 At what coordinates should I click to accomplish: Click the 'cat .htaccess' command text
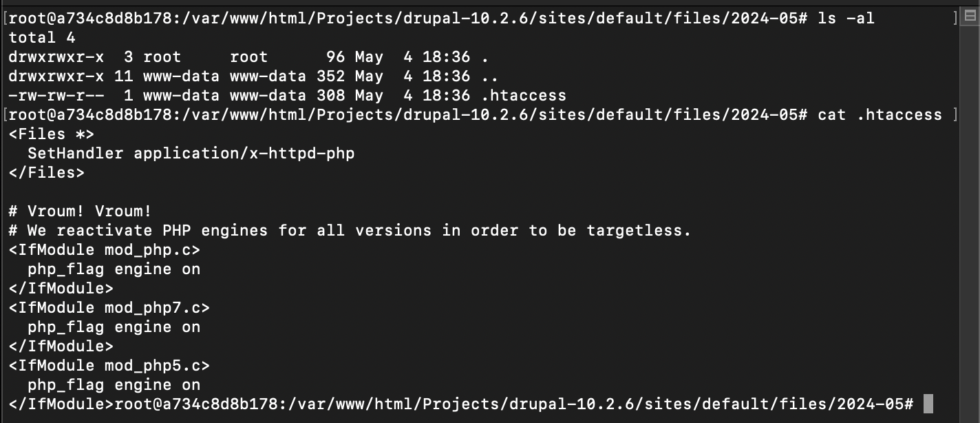880,115
